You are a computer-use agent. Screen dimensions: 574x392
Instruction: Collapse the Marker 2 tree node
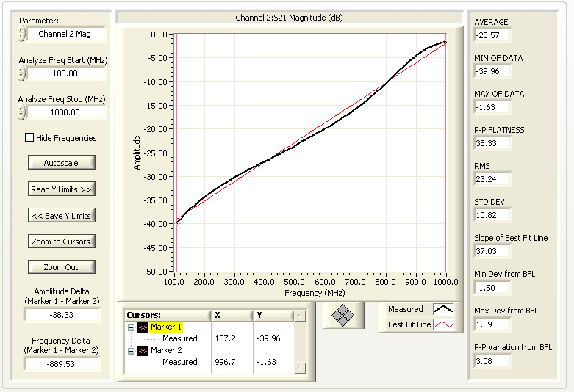coord(131,350)
